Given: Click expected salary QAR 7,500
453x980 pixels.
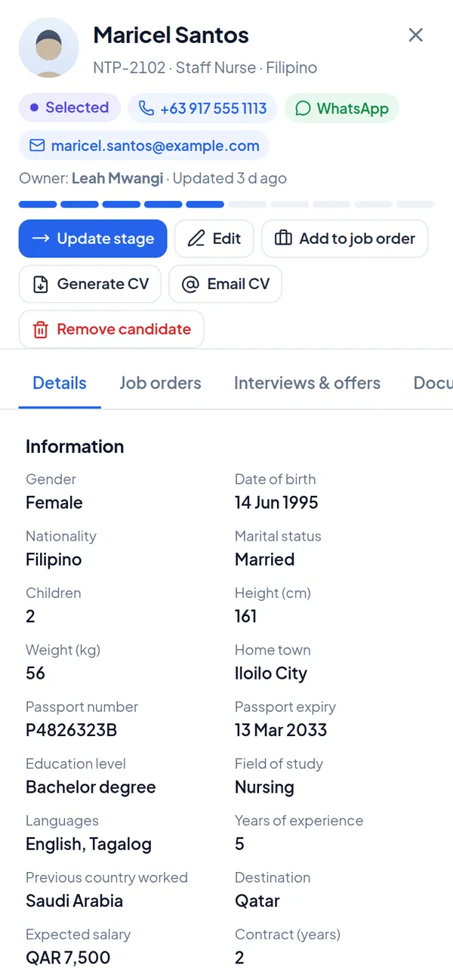Looking at the screenshot, I should coord(68,957).
